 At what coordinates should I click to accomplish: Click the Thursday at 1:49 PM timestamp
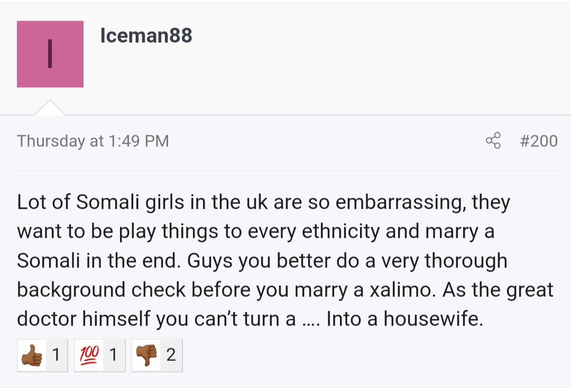93,141
